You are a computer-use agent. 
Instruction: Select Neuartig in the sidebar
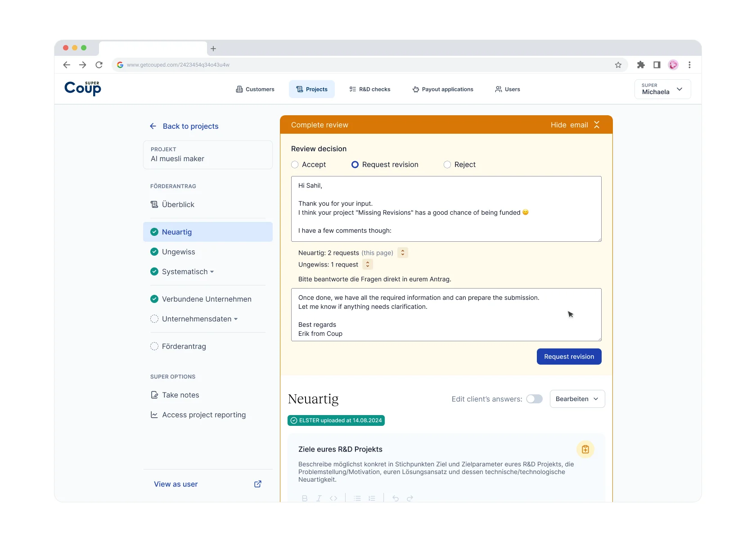click(207, 232)
